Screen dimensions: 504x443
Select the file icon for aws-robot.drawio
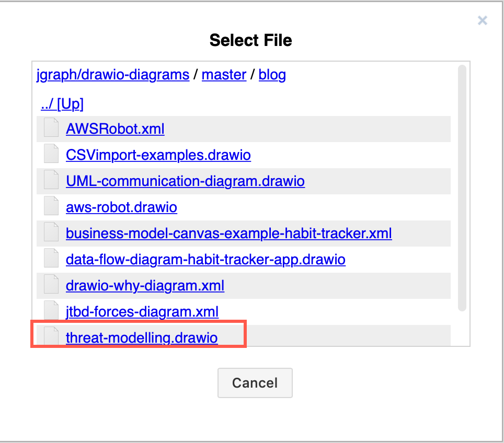click(x=51, y=206)
